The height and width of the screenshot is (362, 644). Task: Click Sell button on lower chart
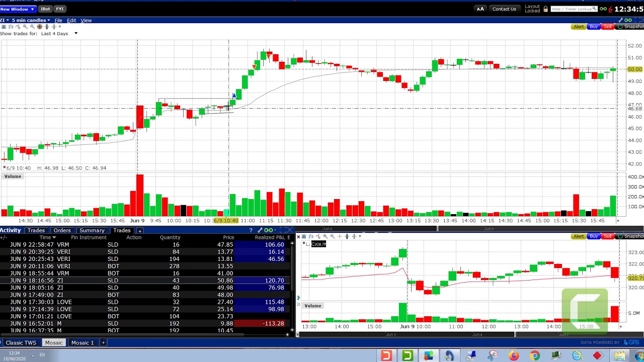(608, 236)
